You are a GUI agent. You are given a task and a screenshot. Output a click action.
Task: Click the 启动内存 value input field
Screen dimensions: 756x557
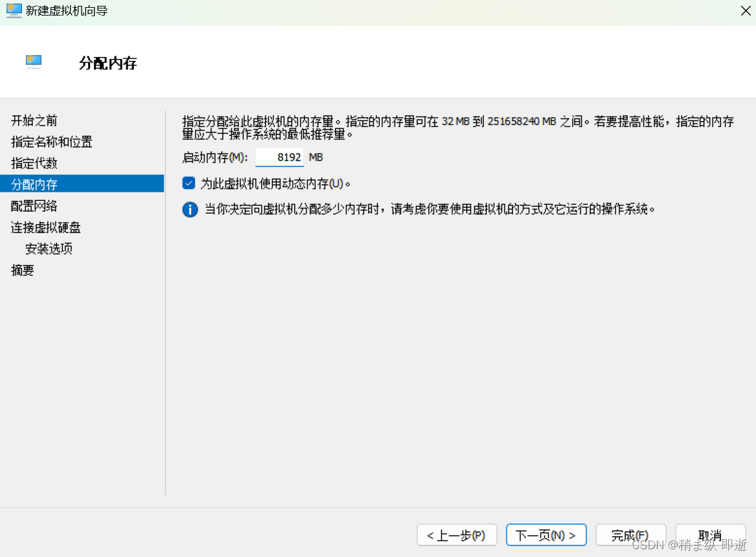click(x=279, y=157)
